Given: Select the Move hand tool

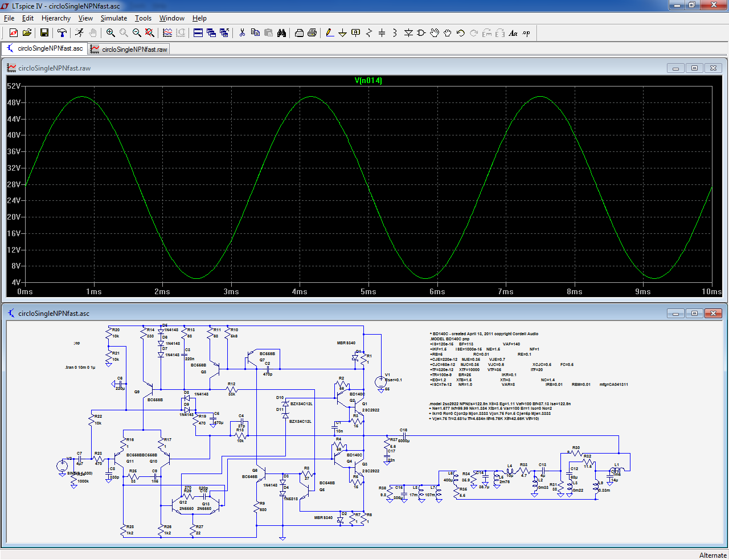Looking at the screenshot, I should click(x=435, y=33).
